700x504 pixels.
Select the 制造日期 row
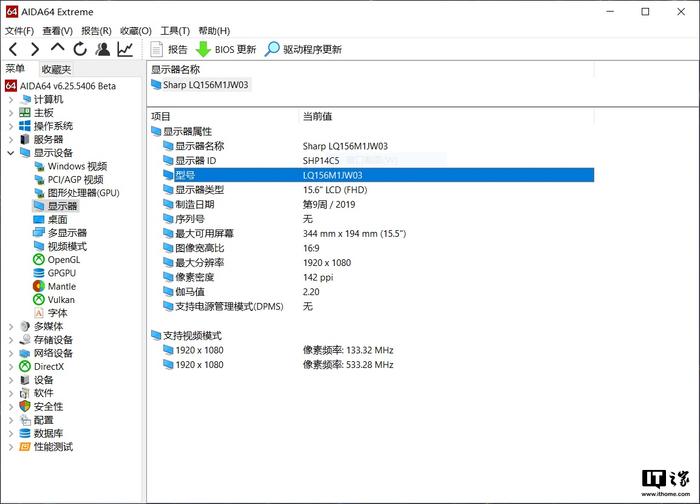(378, 205)
